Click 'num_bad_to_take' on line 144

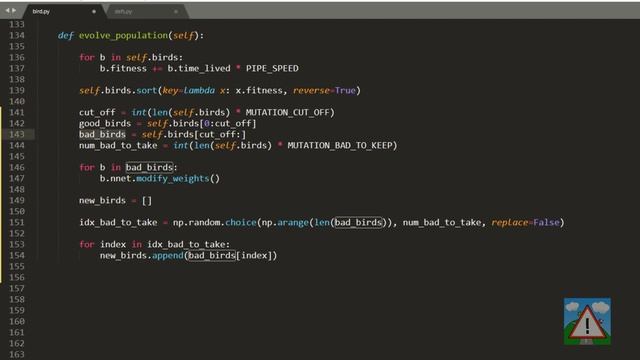click(118, 146)
